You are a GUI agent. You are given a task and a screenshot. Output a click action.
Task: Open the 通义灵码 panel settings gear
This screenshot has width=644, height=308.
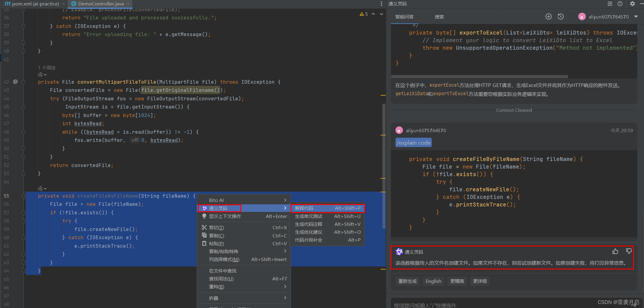click(632, 4)
